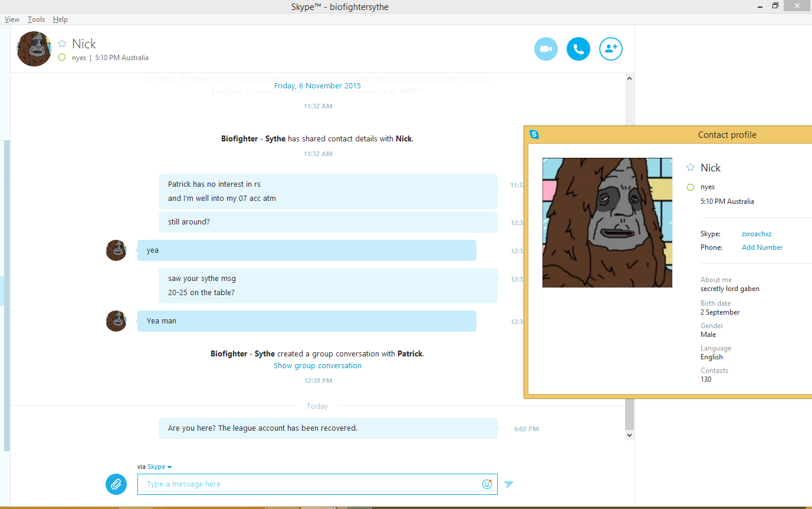
Task: Click the send message arrow
Action: (509, 484)
